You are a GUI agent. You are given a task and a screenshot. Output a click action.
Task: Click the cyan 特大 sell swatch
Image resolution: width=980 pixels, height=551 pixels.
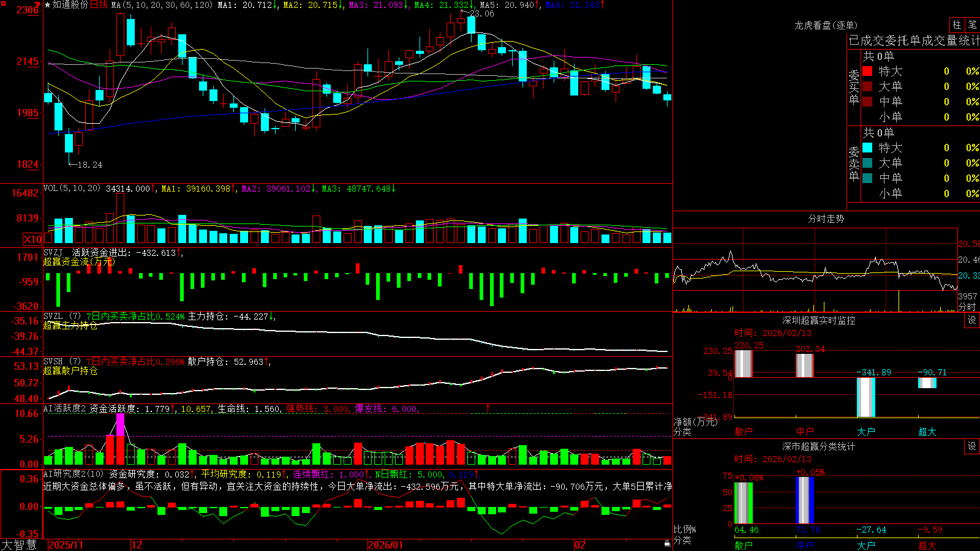coord(867,148)
